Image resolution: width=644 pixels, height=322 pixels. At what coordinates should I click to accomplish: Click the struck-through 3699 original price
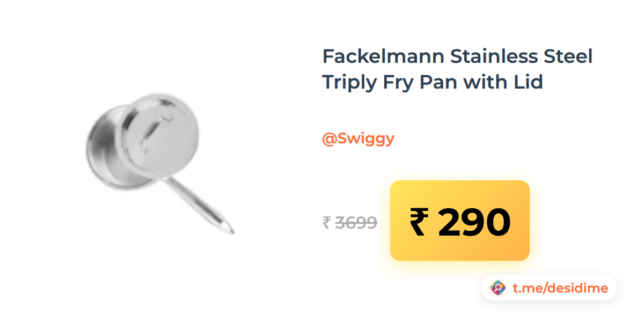pyautogui.click(x=356, y=222)
